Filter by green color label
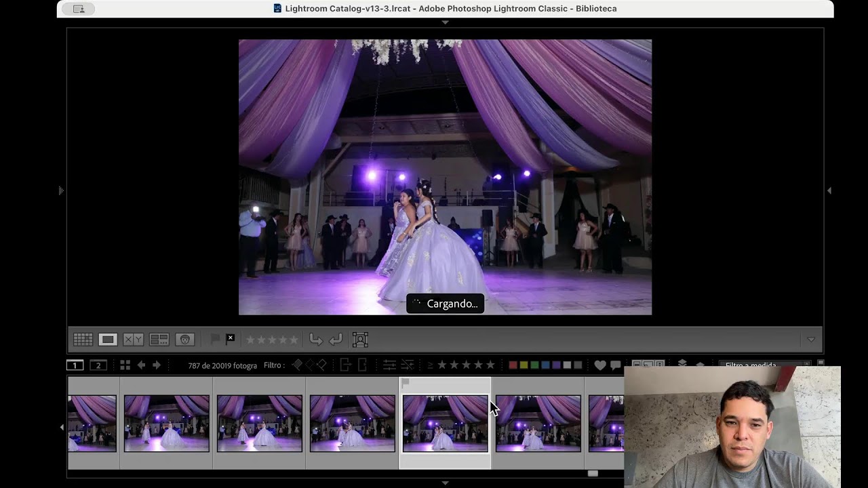Viewport: 868px width, 488px height. pos(535,365)
